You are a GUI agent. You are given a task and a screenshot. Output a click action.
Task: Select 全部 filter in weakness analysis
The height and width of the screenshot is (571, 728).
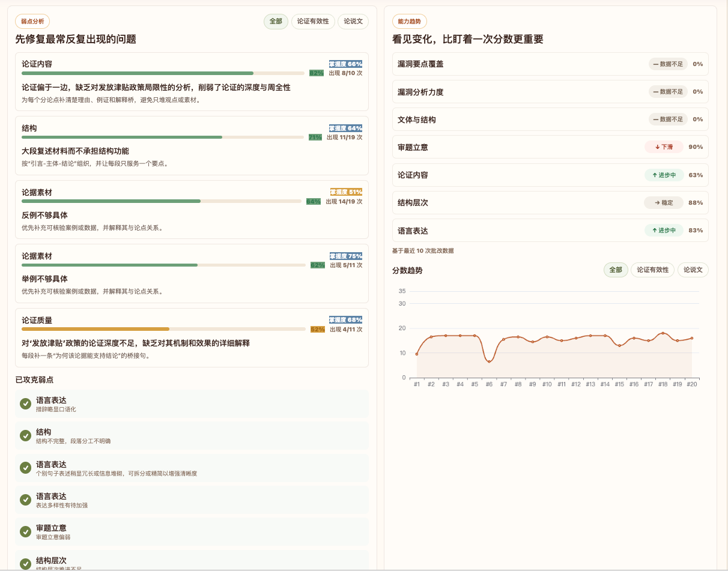pyautogui.click(x=276, y=21)
